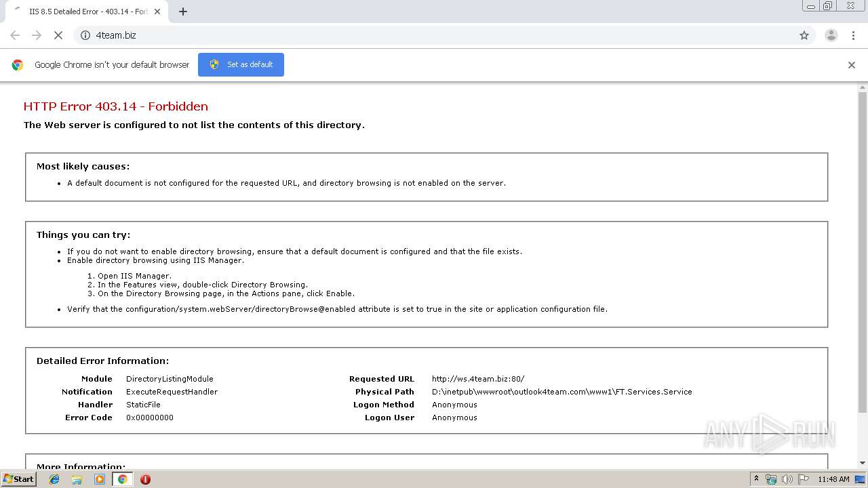Image resolution: width=868 pixels, height=488 pixels.
Task: Click the scrollbar down arrow
Action: (863, 463)
